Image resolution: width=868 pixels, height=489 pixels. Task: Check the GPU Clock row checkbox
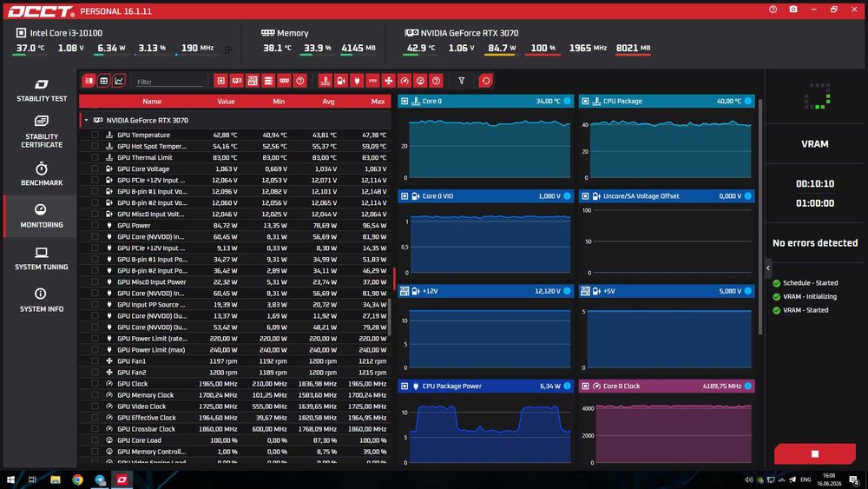point(95,384)
